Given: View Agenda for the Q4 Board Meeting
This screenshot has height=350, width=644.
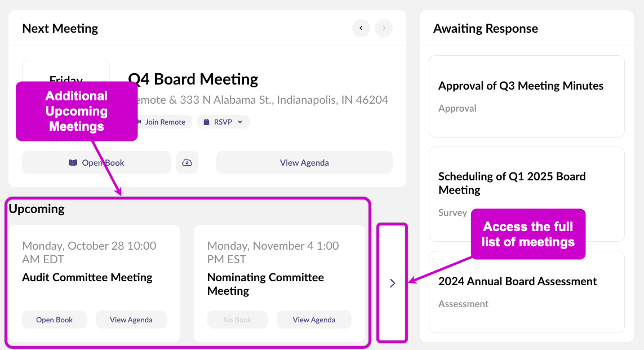Looking at the screenshot, I should click(x=304, y=162).
